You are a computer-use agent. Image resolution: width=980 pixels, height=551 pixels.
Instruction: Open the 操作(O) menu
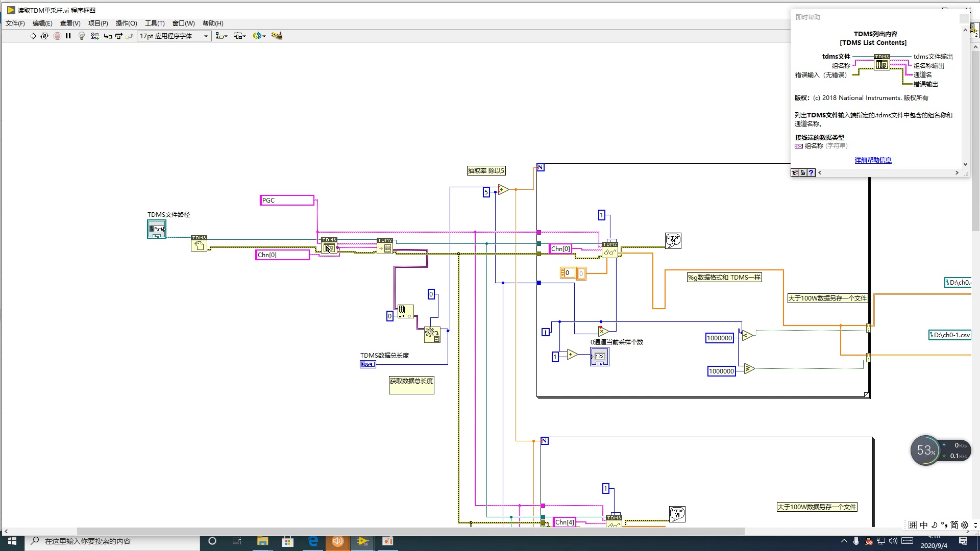click(127, 23)
